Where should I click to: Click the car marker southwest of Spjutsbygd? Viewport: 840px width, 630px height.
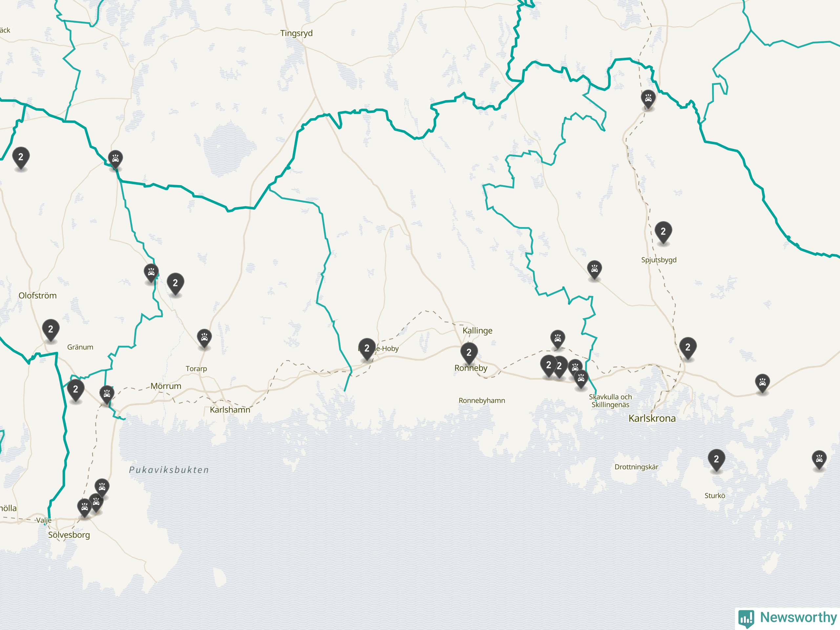594,270
